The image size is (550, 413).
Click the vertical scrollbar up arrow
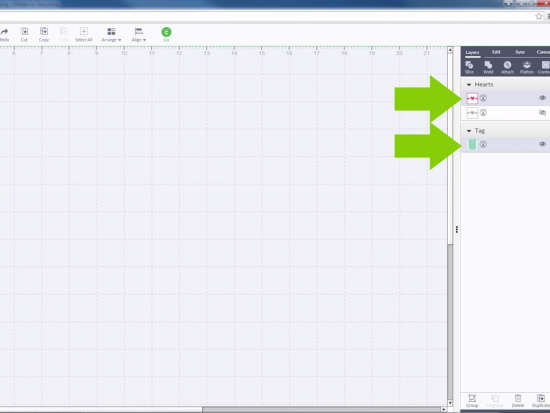[x=450, y=50]
